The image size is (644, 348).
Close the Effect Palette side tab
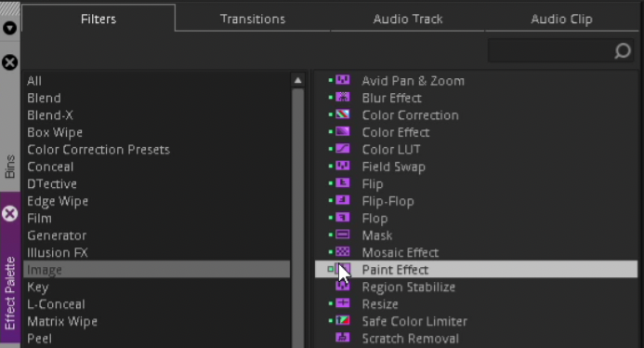pyautogui.click(x=10, y=214)
